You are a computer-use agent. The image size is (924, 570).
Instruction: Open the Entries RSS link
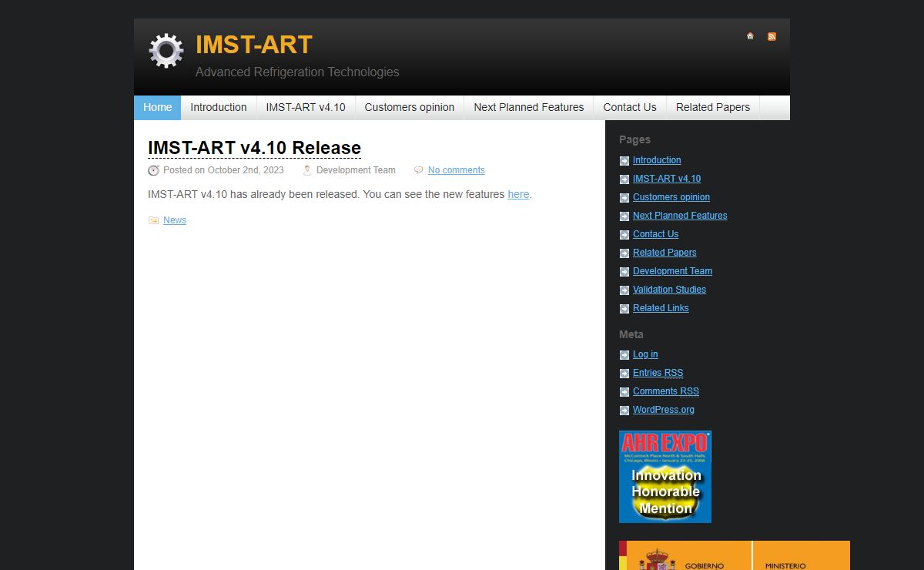658,373
